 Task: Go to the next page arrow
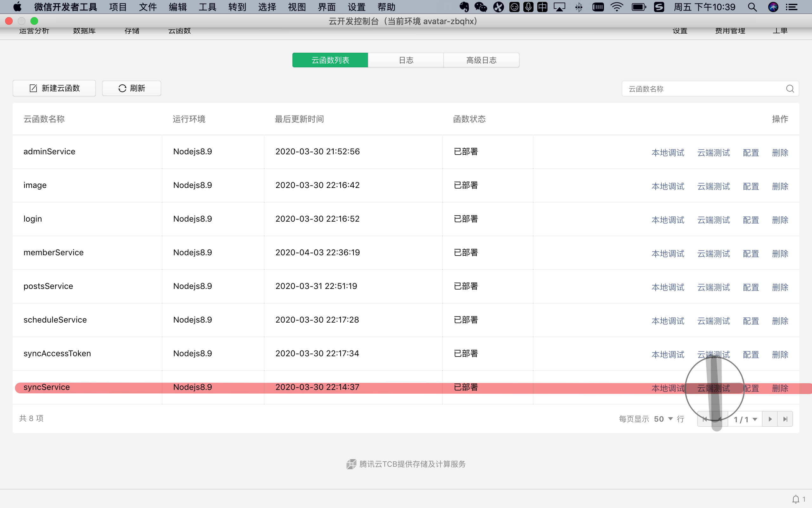click(x=770, y=419)
